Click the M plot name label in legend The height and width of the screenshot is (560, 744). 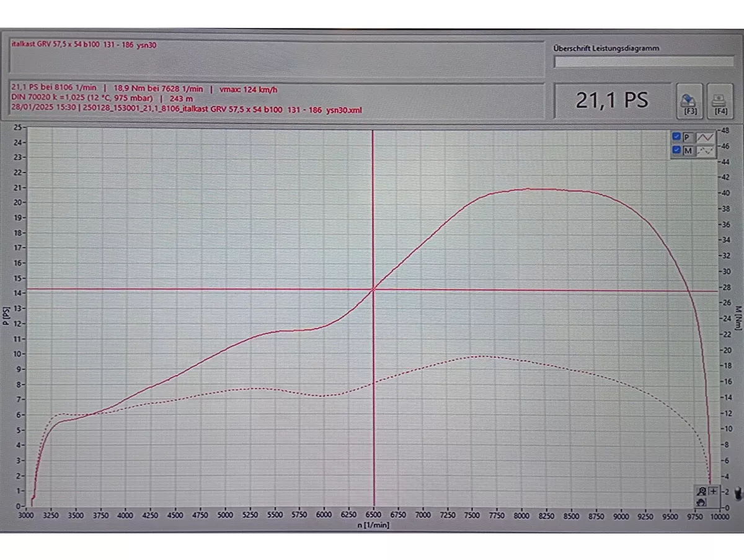click(688, 151)
